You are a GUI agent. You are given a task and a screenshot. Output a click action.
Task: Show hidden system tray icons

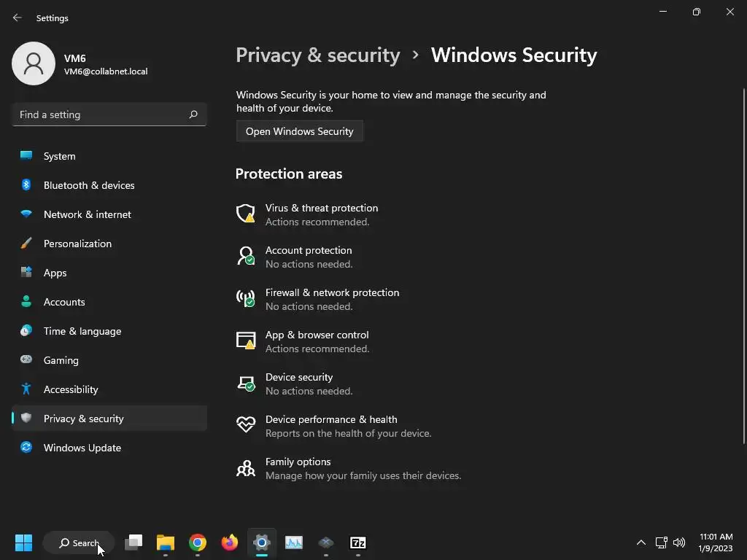point(641,542)
